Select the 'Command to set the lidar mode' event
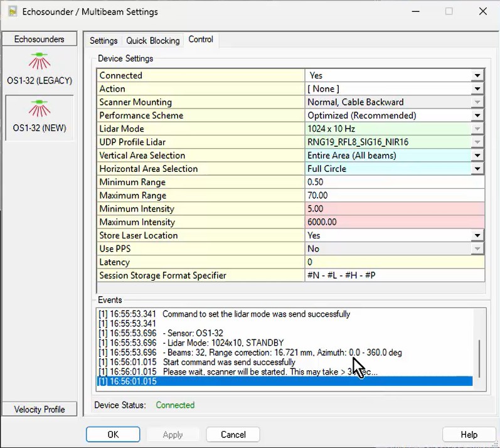The image size is (500, 448). coord(257,314)
